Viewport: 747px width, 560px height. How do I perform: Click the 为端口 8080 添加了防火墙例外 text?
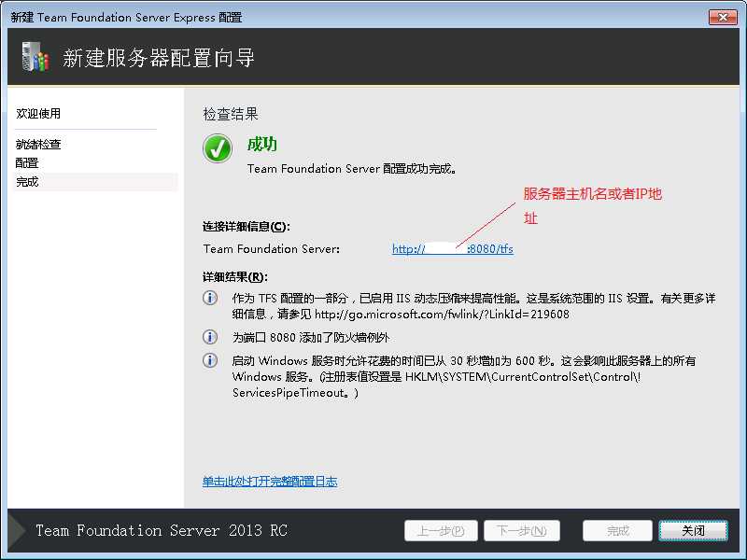pos(311,337)
